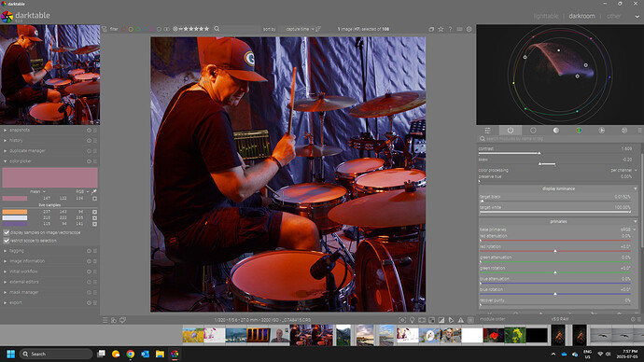Open the quick access panel icon
Image resolution: width=644 pixels, height=362 pixels.
pos(487,130)
